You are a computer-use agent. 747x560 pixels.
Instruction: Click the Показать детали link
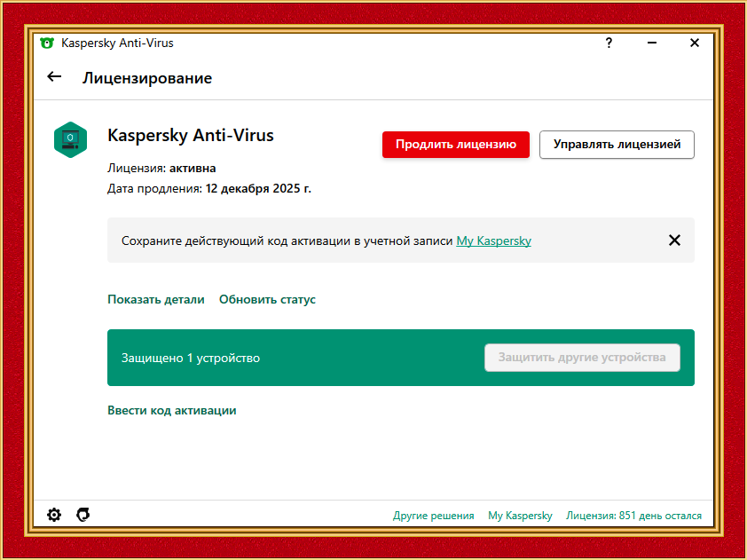(x=156, y=299)
